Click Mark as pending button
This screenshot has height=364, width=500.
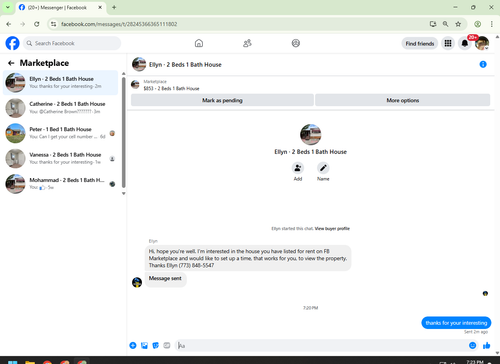click(x=222, y=100)
